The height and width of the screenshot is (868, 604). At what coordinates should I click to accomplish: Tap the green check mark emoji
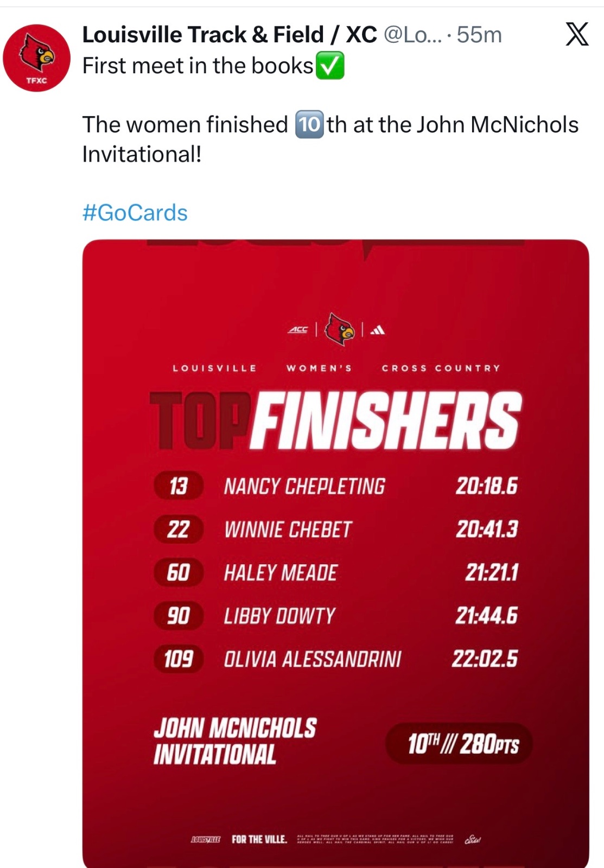[329, 66]
